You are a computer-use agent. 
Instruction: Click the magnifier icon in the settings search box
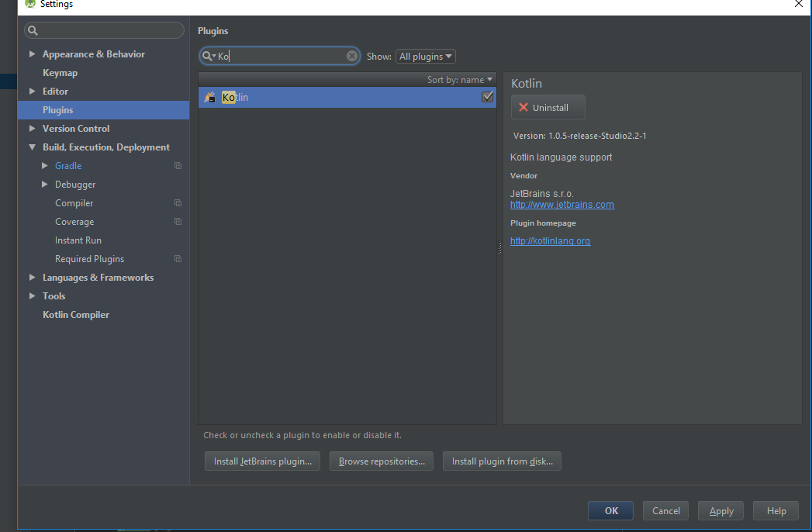pos(33,30)
